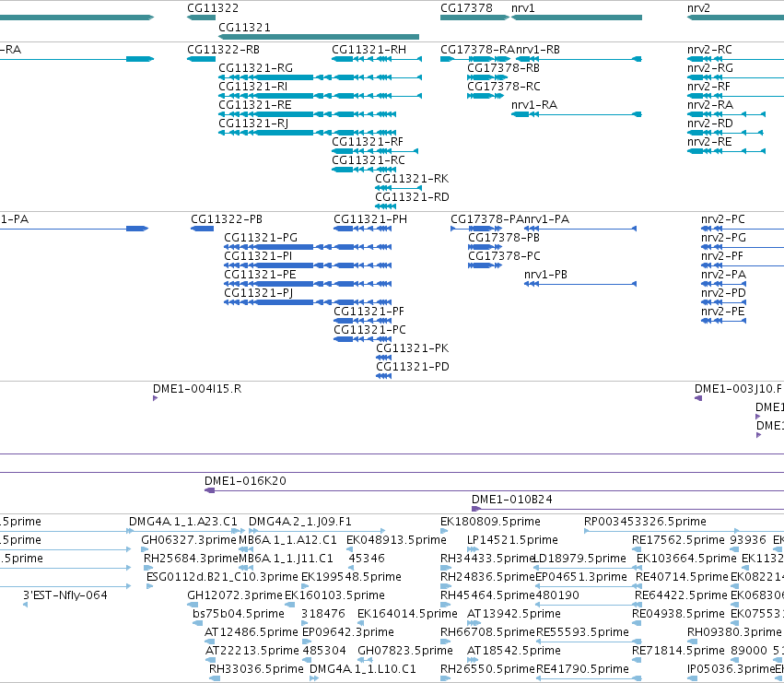Viewport: 784px width, 683px height.
Task: Click EST RP003453326.5prime
Action: (645, 522)
